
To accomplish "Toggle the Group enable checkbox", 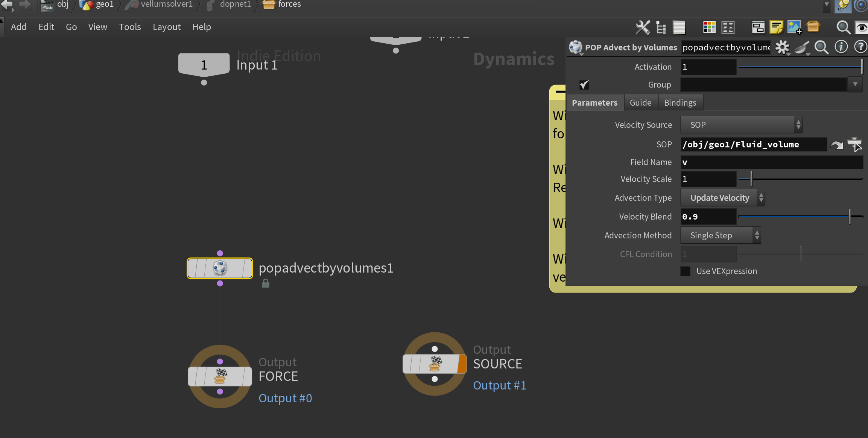I will coord(584,85).
